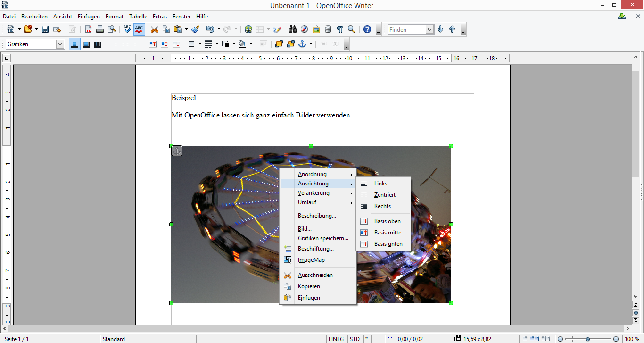Select the Cut scissors toolbar icon
644x343 pixels.
coord(154,29)
